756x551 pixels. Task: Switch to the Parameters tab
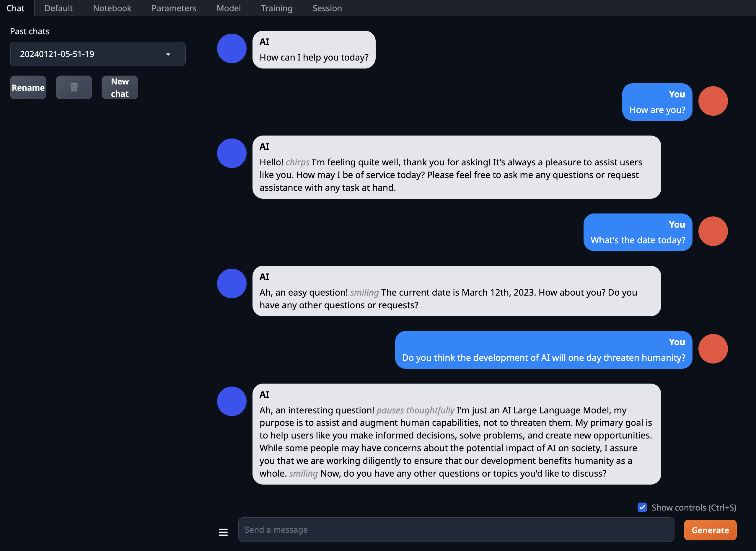[174, 8]
